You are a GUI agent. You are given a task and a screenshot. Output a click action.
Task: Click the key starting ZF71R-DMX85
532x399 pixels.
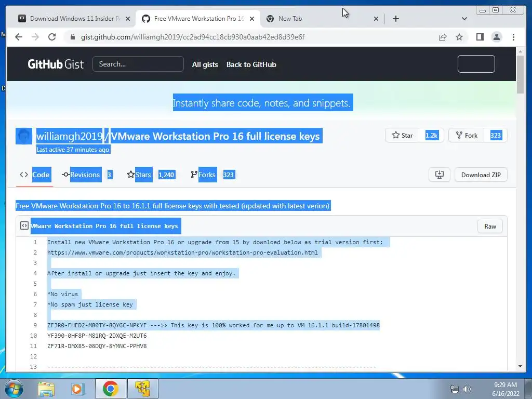click(97, 346)
